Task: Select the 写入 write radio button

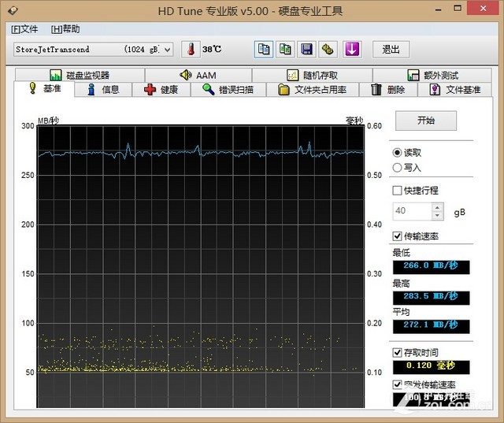Action: (x=397, y=168)
